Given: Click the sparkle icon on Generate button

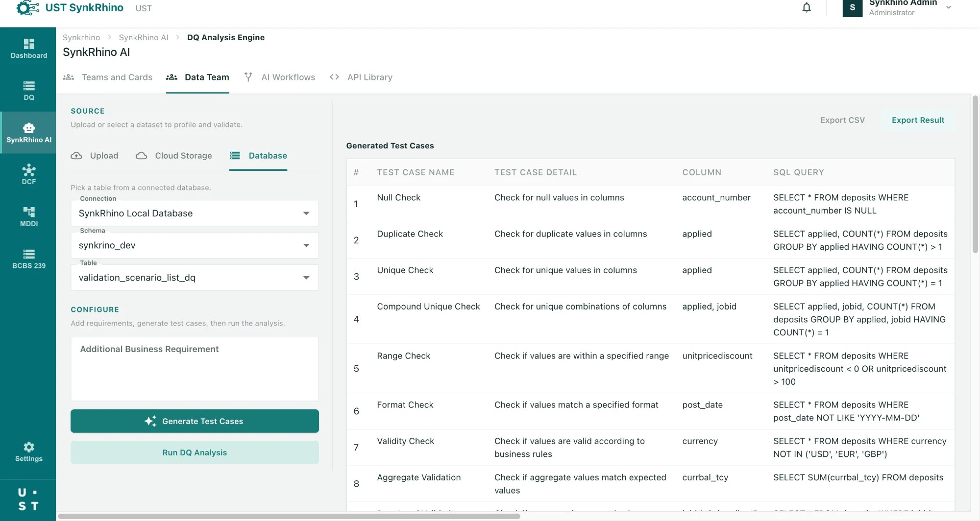Looking at the screenshot, I should pyautogui.click(x=150, y=421).
